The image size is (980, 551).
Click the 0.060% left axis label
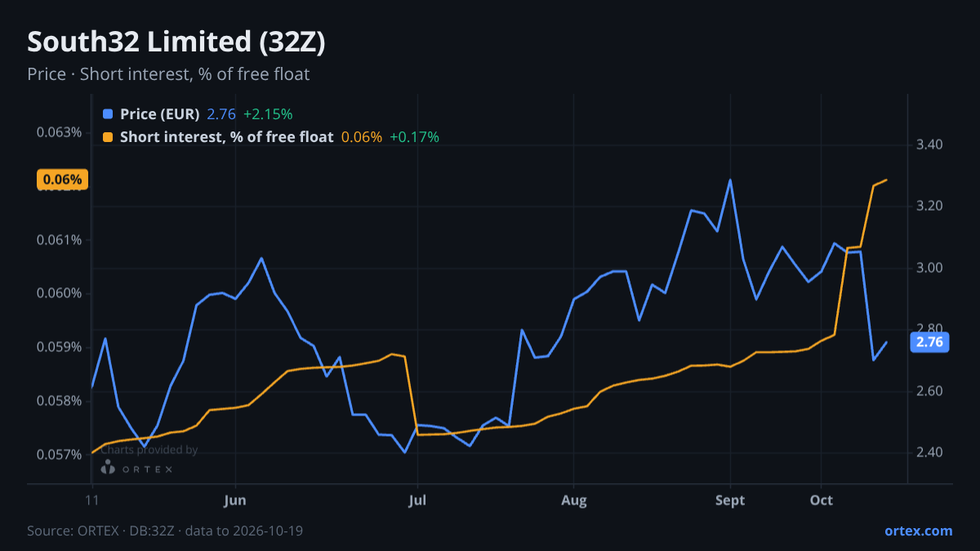[60, 293]
